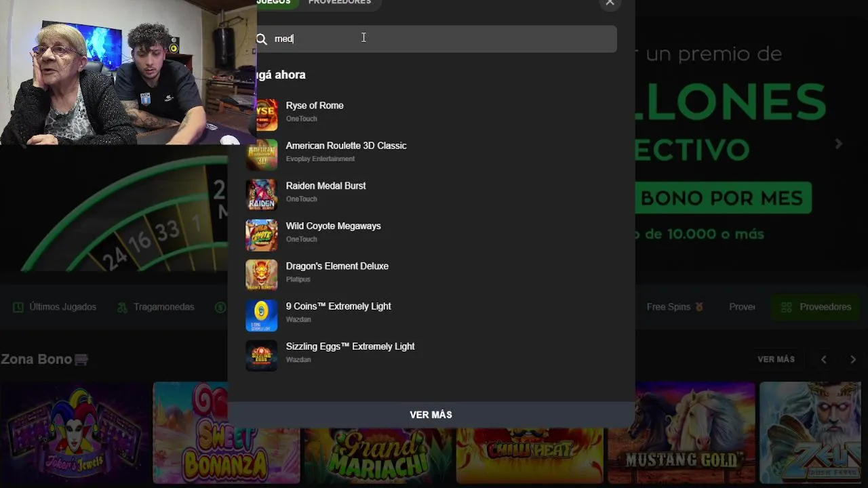Click the Tragamonedas category icon
Image resolution: width=868 pixels, height=488 pixels.
click(x=122, y=308)
